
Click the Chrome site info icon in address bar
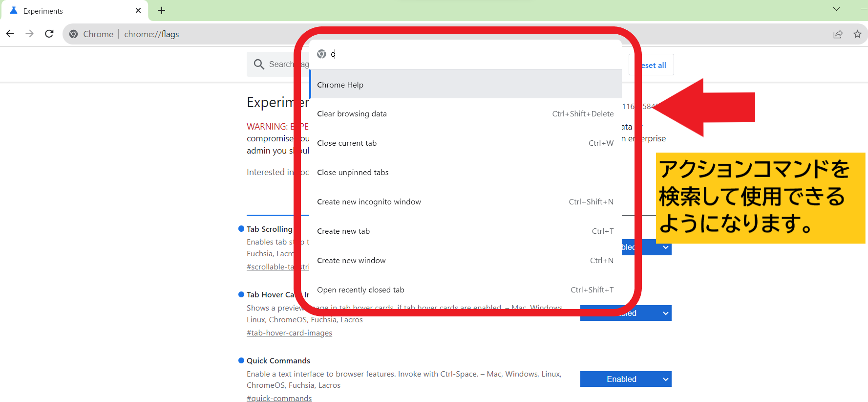pos(74,34)
